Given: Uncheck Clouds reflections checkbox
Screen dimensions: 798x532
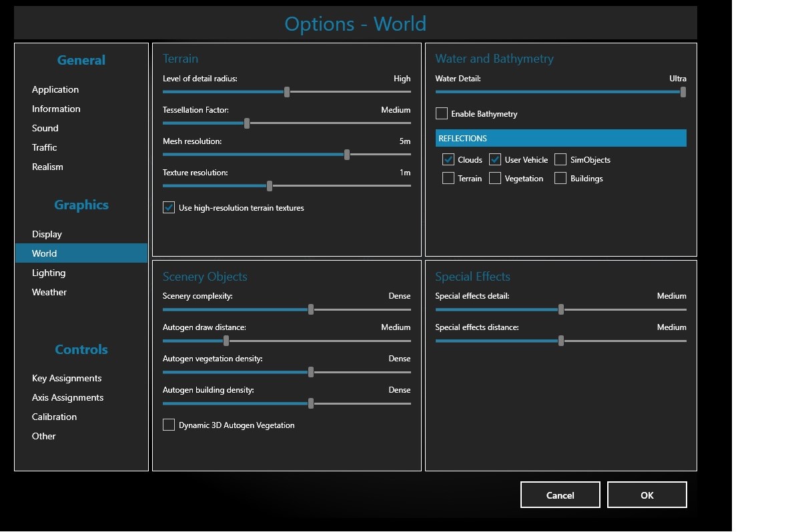Looking at the screenshot, I should point(448,160).
